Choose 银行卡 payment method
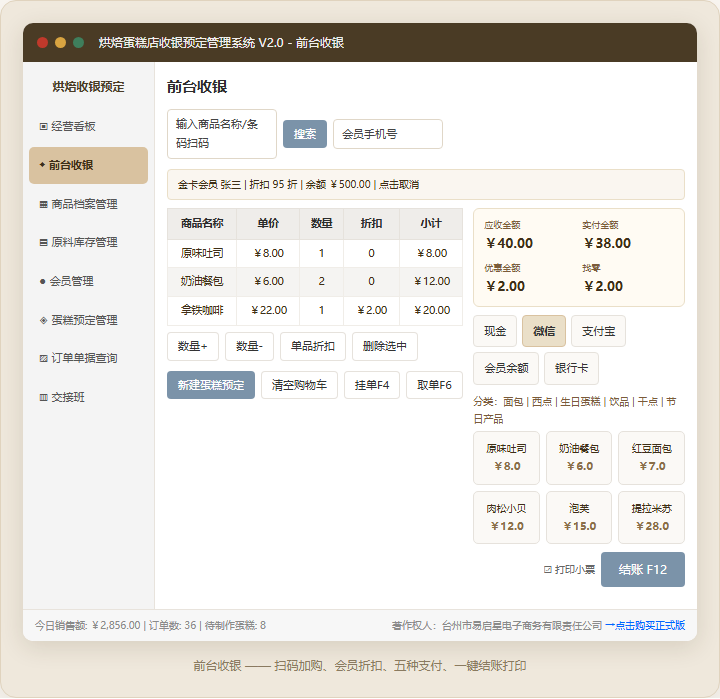This screenshot has height=699, width=720. tap(572, 368)
